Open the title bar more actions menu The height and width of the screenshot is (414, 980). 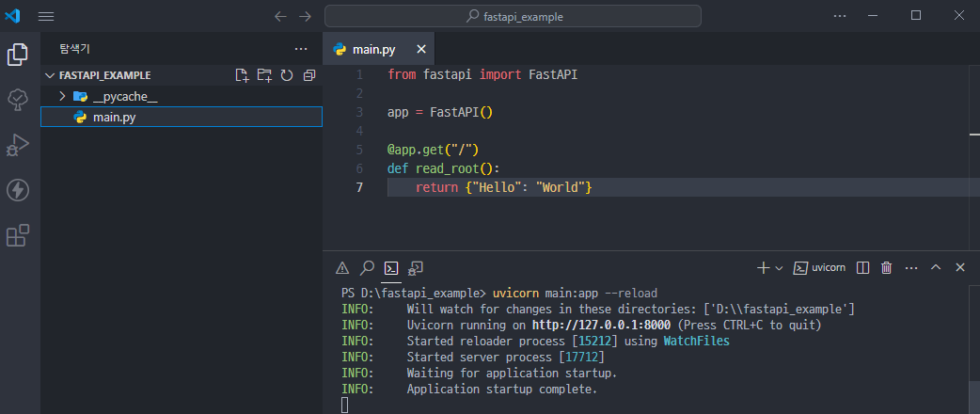840,16
